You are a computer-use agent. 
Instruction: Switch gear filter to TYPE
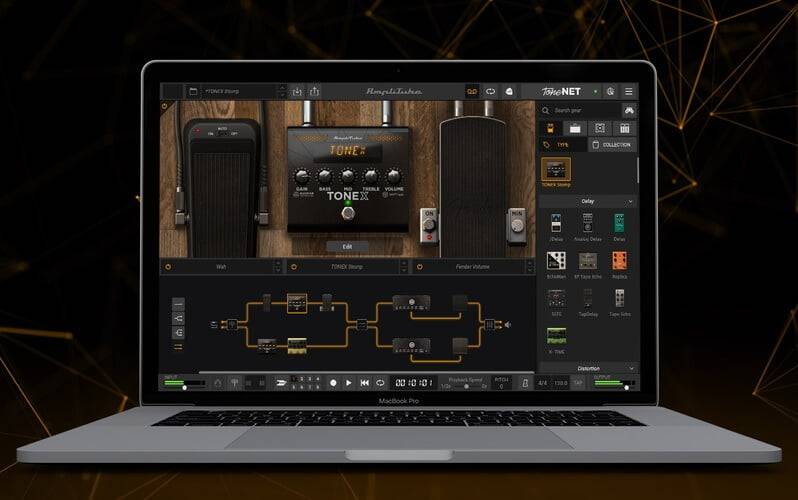tap(562, 145)
